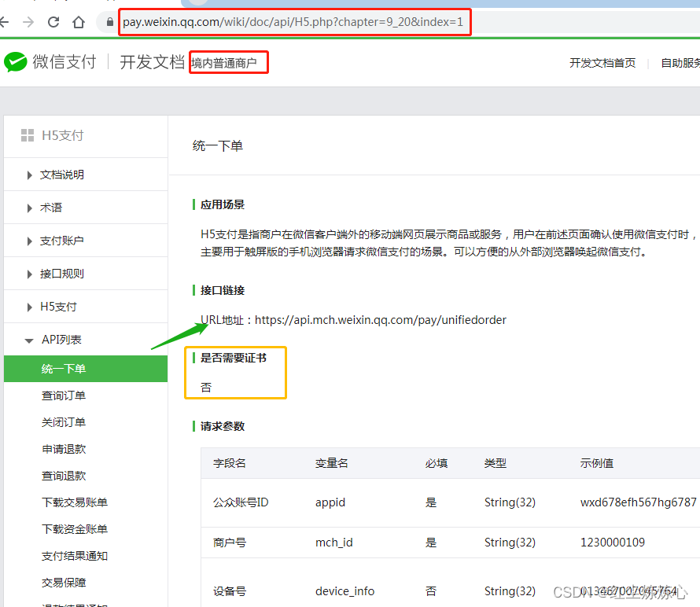Expand the H5支付 tree section arrow

pos(29,307)
